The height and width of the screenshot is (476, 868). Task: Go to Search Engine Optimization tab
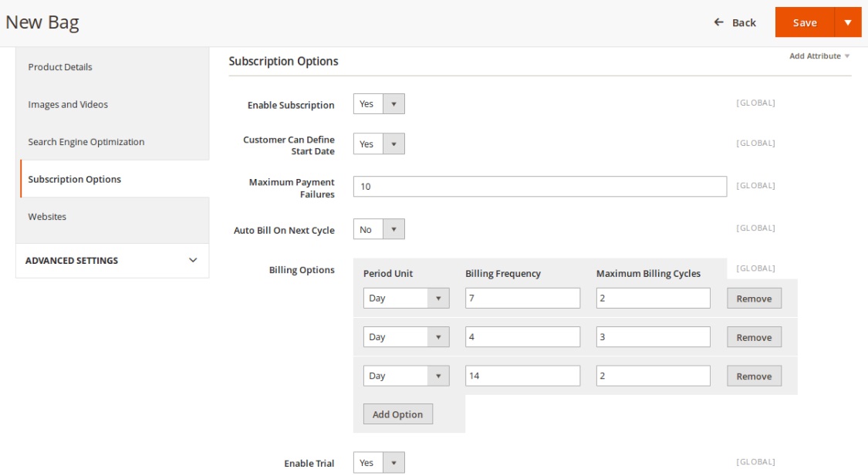point(113,142)
